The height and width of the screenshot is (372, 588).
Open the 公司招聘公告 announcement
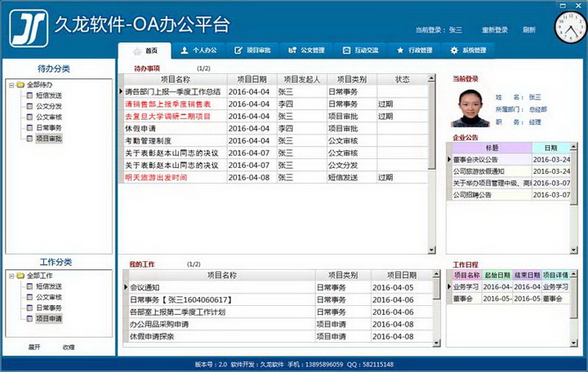511,195
